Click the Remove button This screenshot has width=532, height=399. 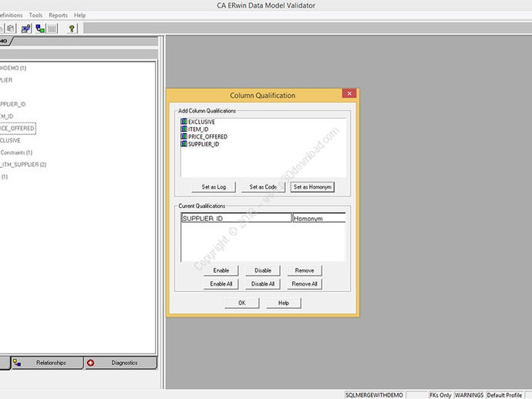[305, 270]
